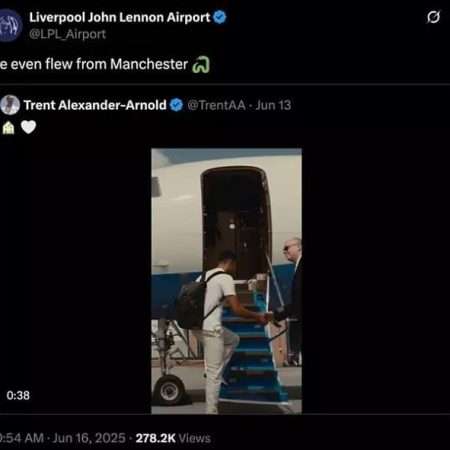Viewport: 450px width, 450px height.
Task: Click the green emoji after Manchester
Action: [x=201, y=65]
